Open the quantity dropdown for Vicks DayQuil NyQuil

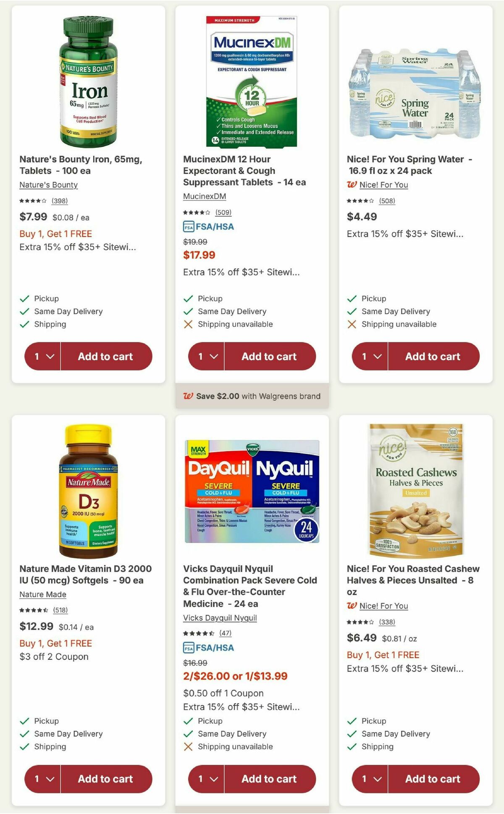206,779
